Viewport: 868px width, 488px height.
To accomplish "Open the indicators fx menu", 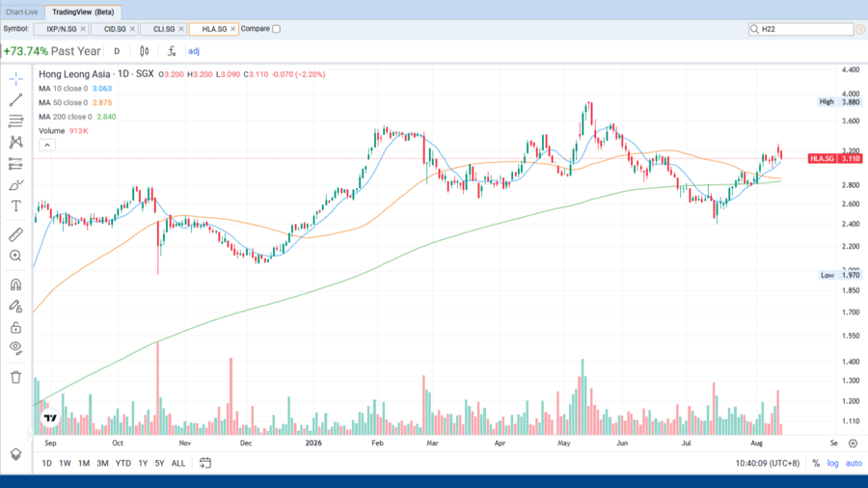I will [x=172, y=51].
